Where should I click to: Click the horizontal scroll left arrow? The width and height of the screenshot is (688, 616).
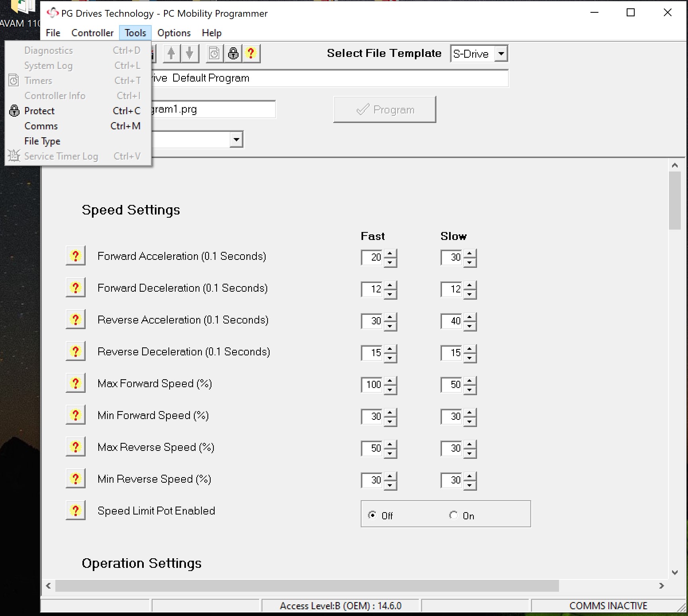49,585
